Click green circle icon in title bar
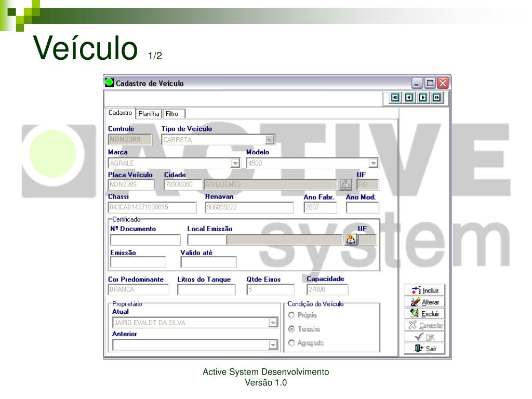Screen dimensions: 532x399 (109, 83)
